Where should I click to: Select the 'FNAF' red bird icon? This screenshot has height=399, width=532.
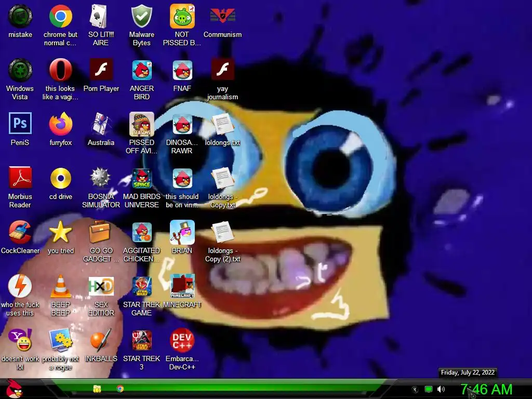[x=182, y=70]
